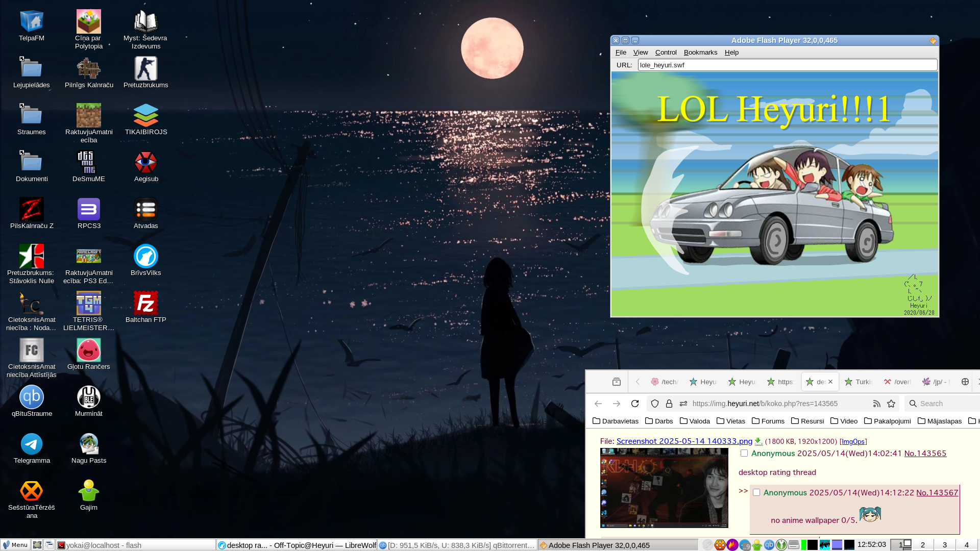Switch to the Turkis browser tab

(859, 382)
